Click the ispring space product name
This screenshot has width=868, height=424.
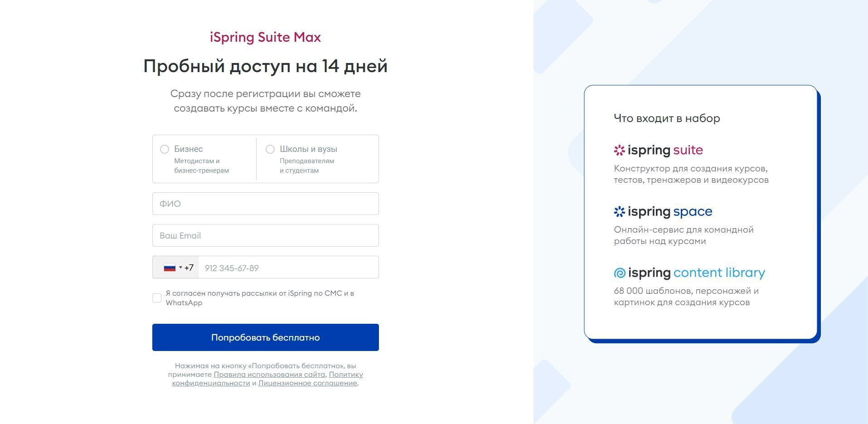click(670, 211)
